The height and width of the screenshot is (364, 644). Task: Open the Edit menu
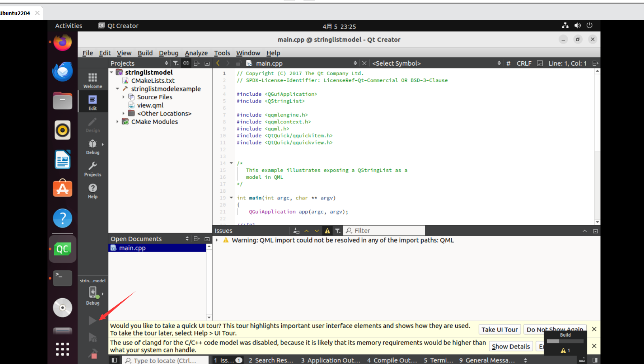point(105,53)
